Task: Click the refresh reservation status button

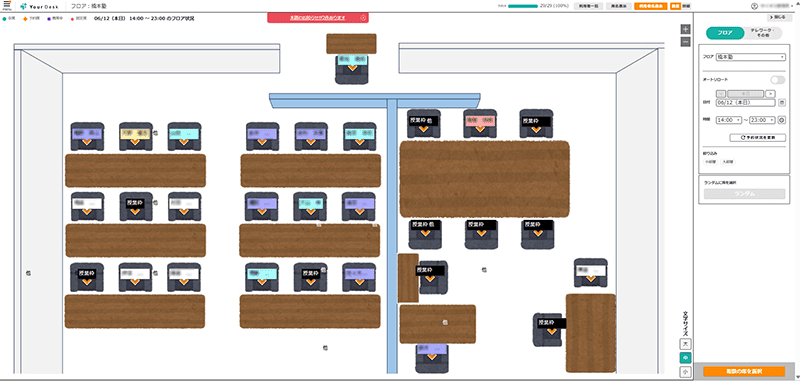Action: (x=757, y=138)
